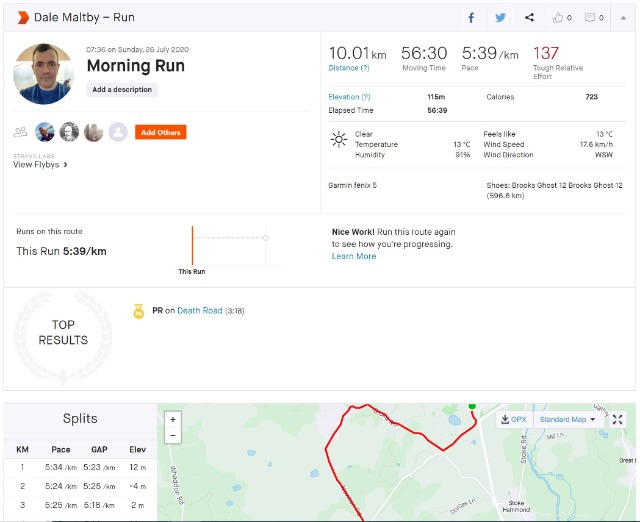Share the run on Twitter
The width and height of the screenshot is (640, 522).
point(500,17)
